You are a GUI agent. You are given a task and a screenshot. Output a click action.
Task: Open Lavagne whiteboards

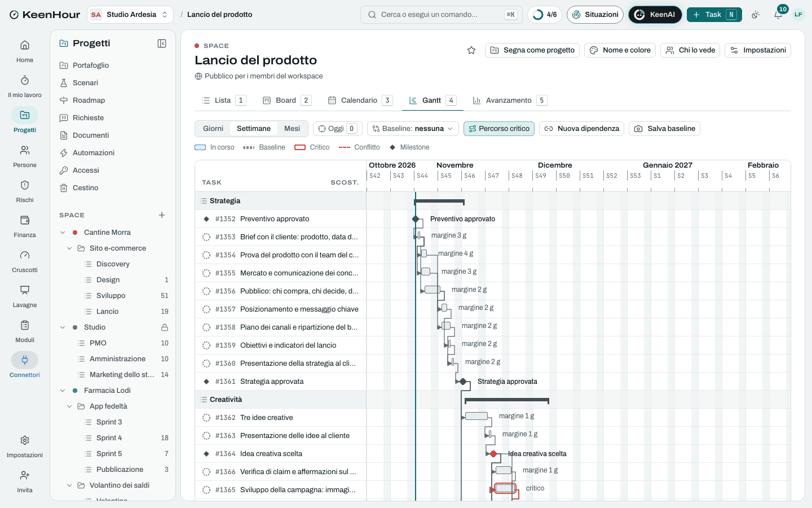click(25, 296)
